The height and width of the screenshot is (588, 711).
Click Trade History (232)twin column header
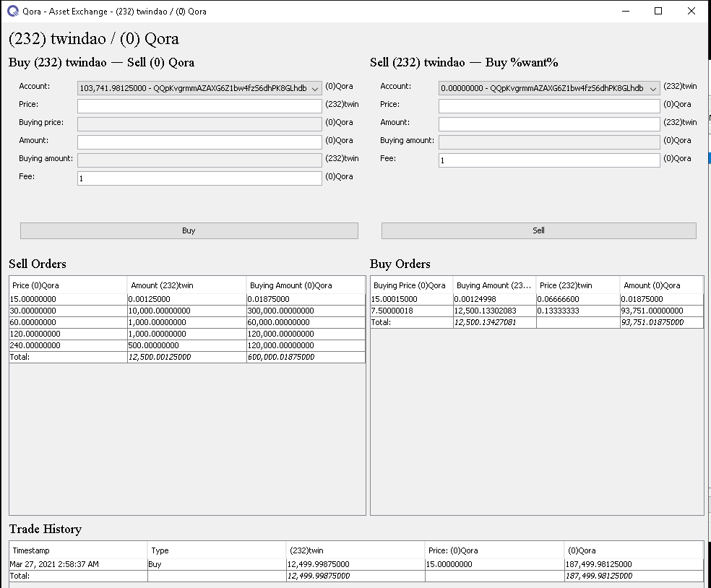click(x=355, y=550)
